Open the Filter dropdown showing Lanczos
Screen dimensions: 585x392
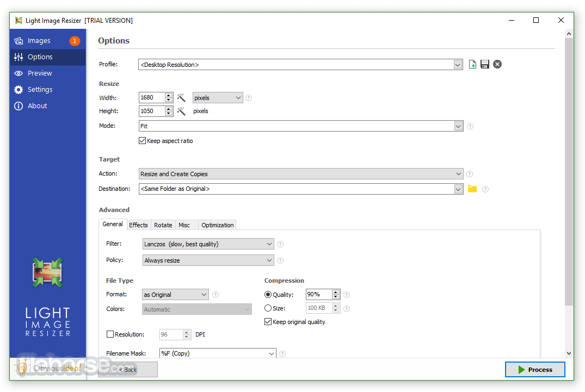pos(208,244)
